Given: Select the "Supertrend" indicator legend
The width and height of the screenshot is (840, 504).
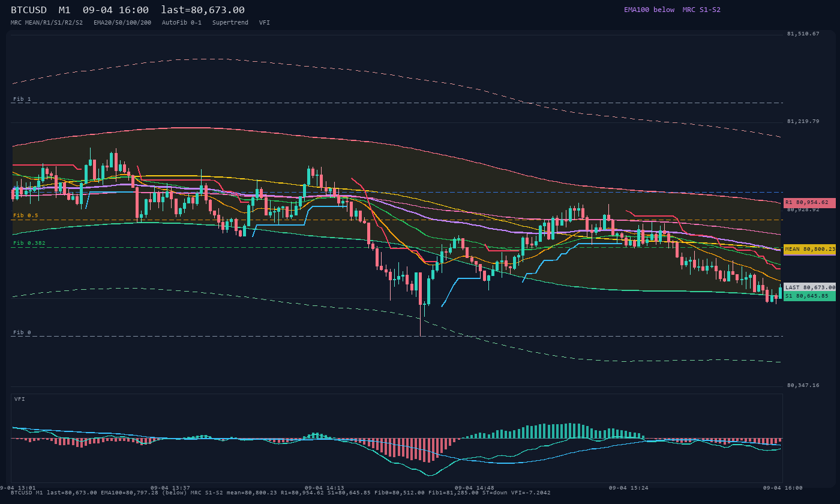Looking at the screenshot, I should click(230, 22).
